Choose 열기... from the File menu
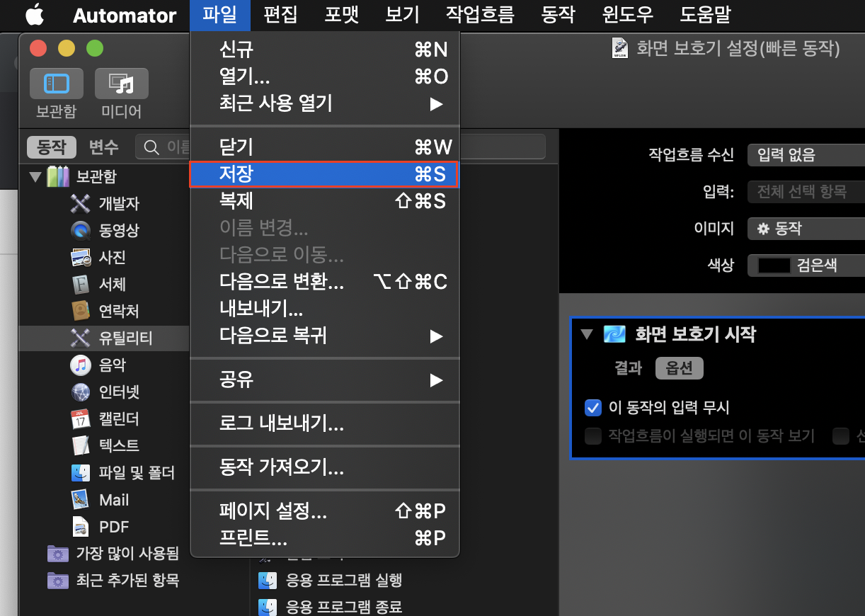The height and width of the screenshot is (616, 865). click(326, 76)
